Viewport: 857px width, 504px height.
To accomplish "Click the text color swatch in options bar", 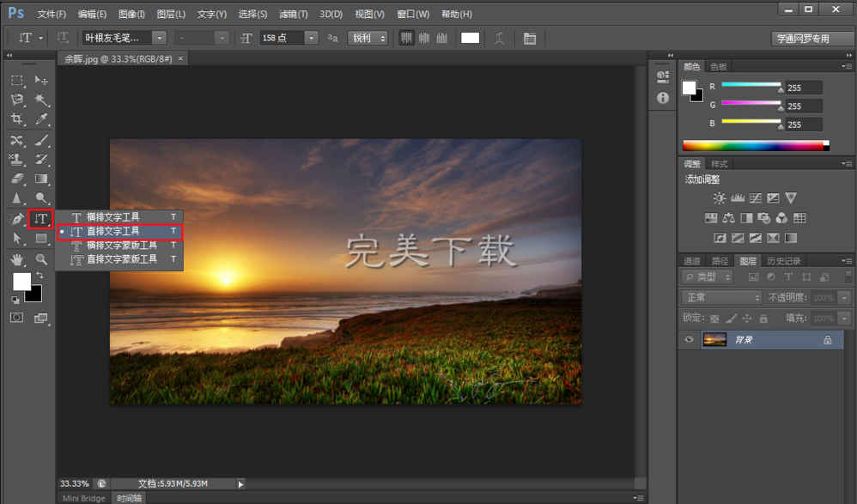I will coord(470,38).
